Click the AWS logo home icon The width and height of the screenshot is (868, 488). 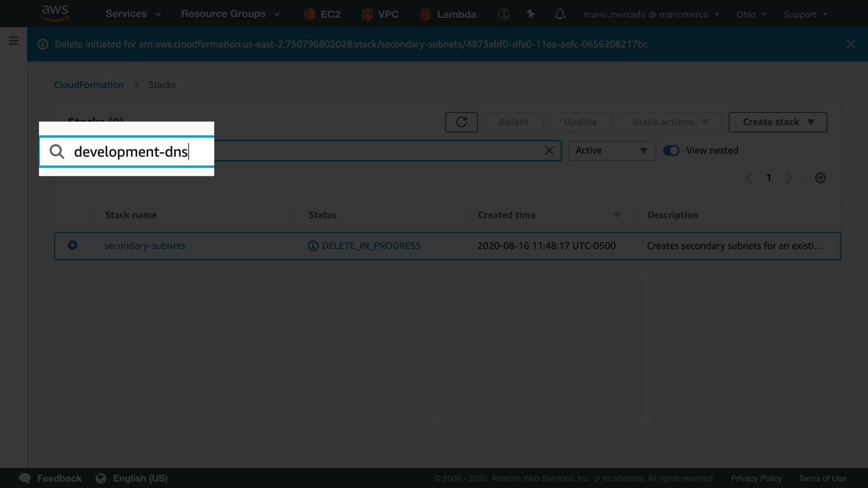point(55,14)
